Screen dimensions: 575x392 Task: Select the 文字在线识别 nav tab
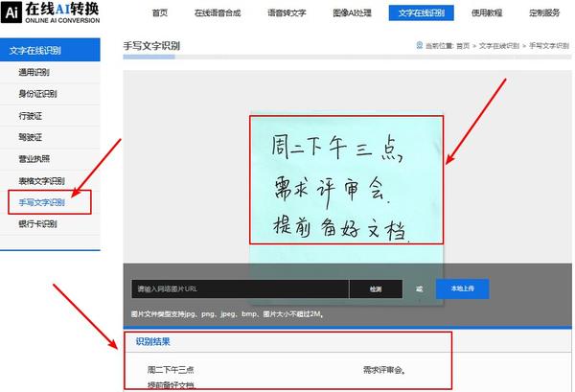click(422, 12)
